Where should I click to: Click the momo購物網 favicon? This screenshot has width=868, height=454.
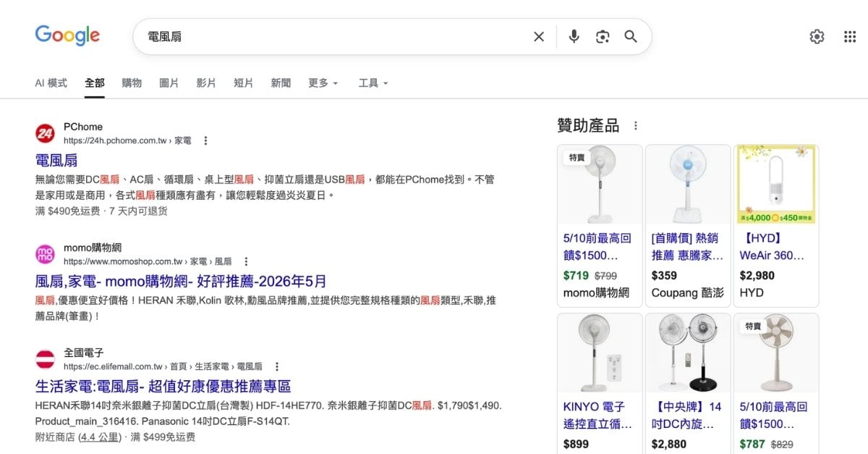tap(45, 254)
